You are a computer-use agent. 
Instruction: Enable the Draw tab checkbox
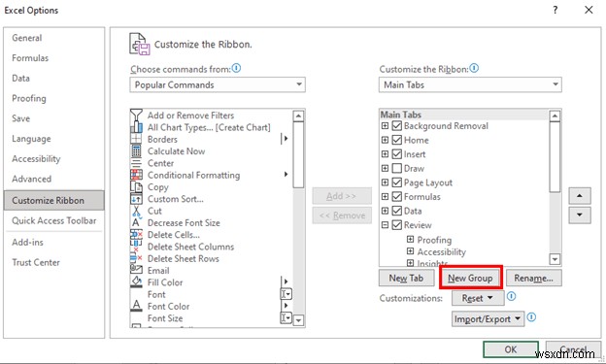pyautogui.click(x=397, y=169)
